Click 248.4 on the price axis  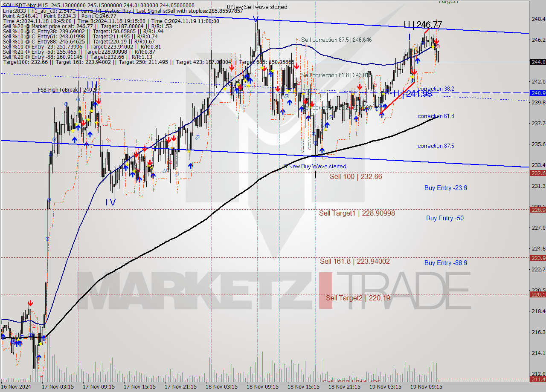pyautogui.click(x=538, y=19)
